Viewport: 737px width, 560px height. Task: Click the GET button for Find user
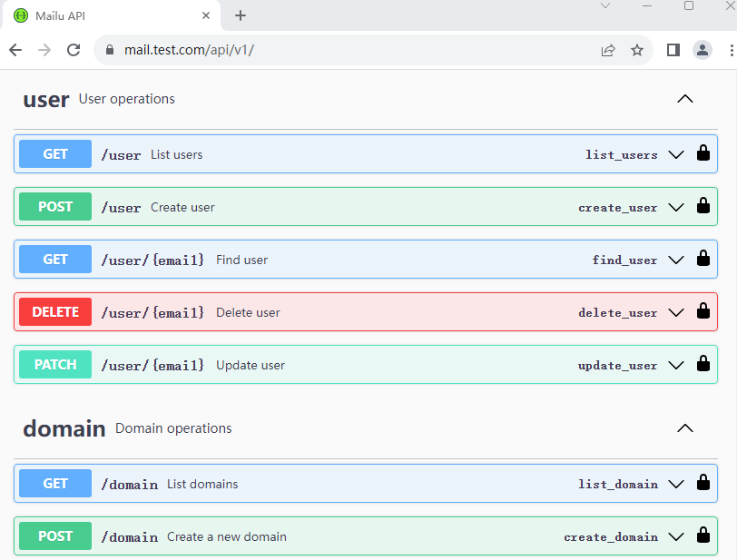point(55,259)
